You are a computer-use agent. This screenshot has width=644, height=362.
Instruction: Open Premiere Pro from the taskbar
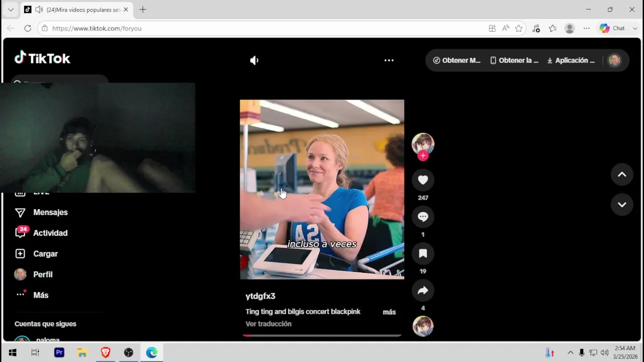(x=59, y=353)
